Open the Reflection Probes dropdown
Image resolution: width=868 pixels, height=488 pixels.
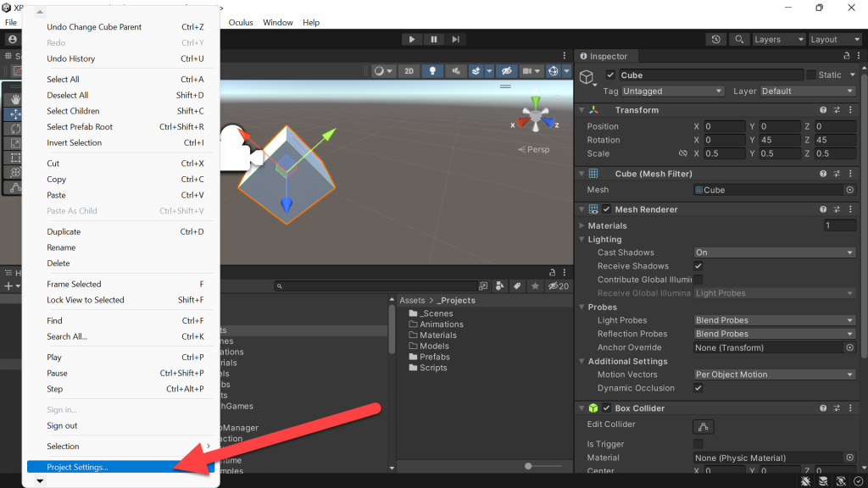(774, 334)
